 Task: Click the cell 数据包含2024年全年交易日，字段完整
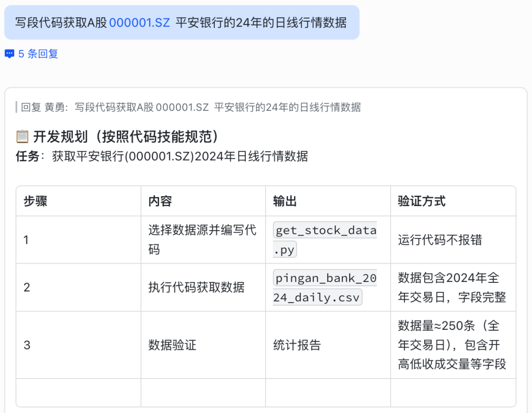[x=453, y=287]
